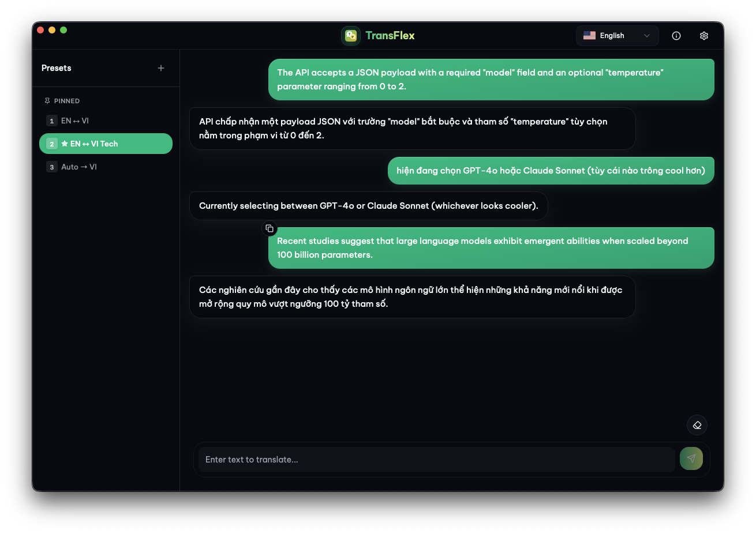Click the add preset plus icon
The height and width of the screenshot is (534, 756).
[161, 68]
